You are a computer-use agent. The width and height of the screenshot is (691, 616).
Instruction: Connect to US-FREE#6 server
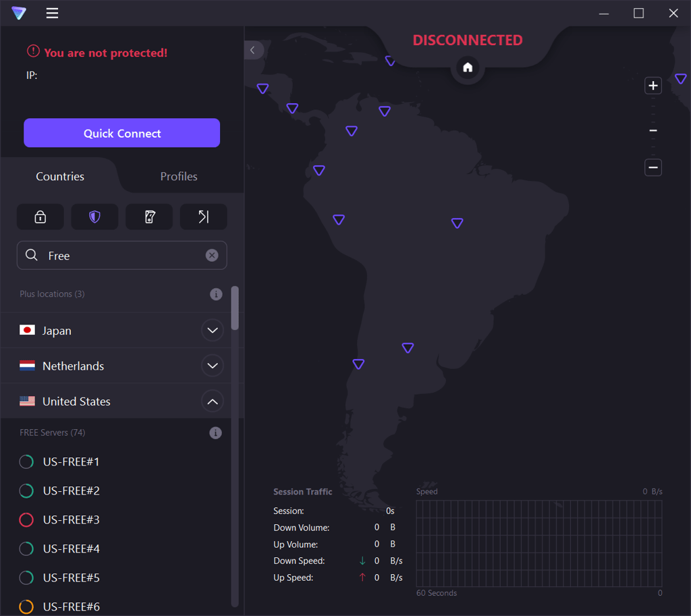[x=71, y=607]
